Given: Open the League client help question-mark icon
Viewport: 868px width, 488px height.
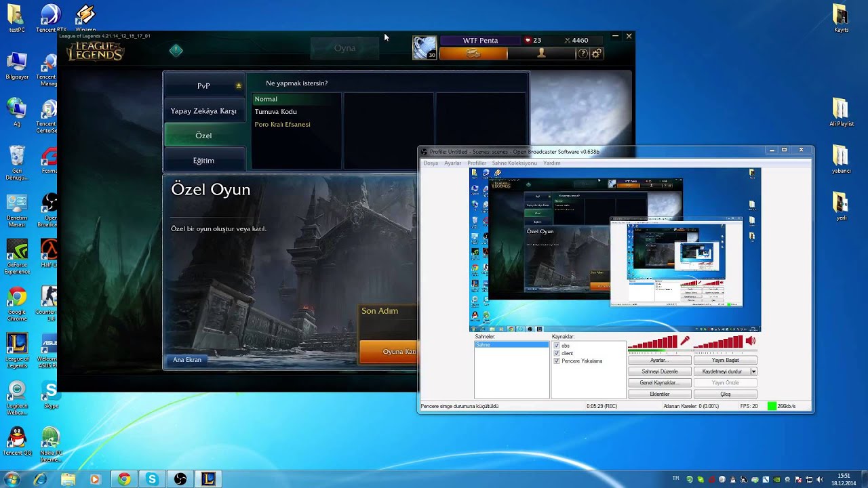Looking at the screenshot, I should click(583, 54).
